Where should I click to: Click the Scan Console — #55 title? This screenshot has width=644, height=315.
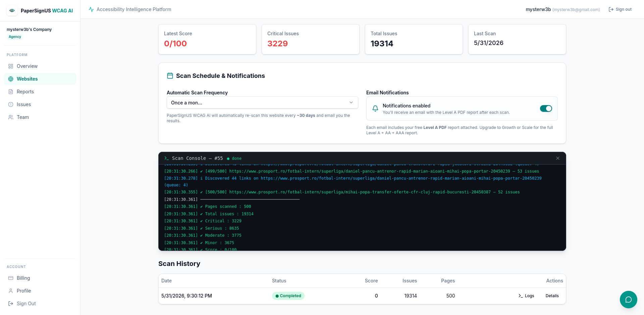(197, 158)
